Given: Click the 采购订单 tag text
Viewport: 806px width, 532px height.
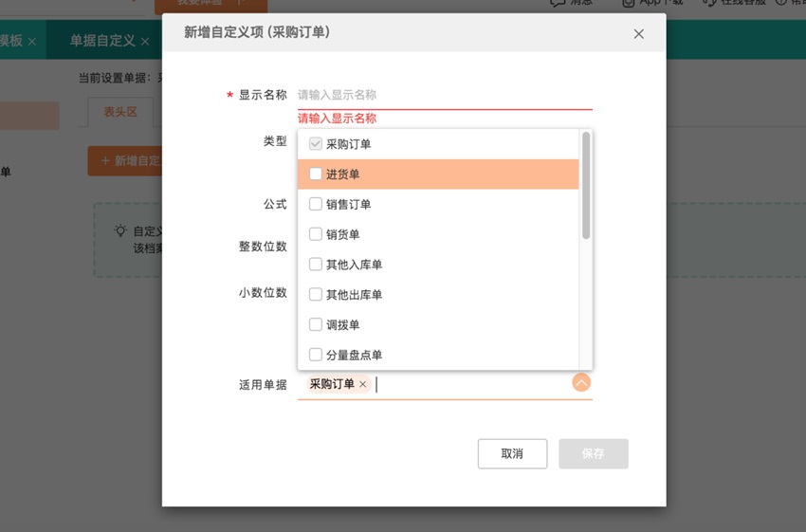Looking at the screenshot, I should [x=332, y=384].
